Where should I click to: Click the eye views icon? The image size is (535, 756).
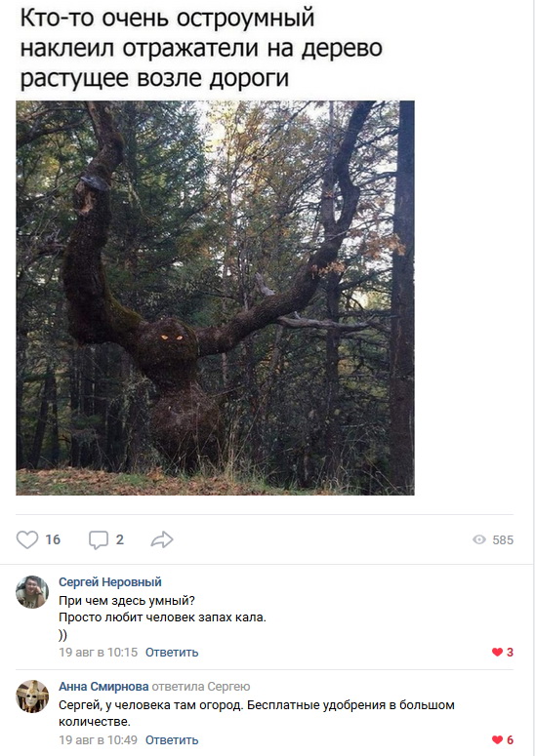479,539
